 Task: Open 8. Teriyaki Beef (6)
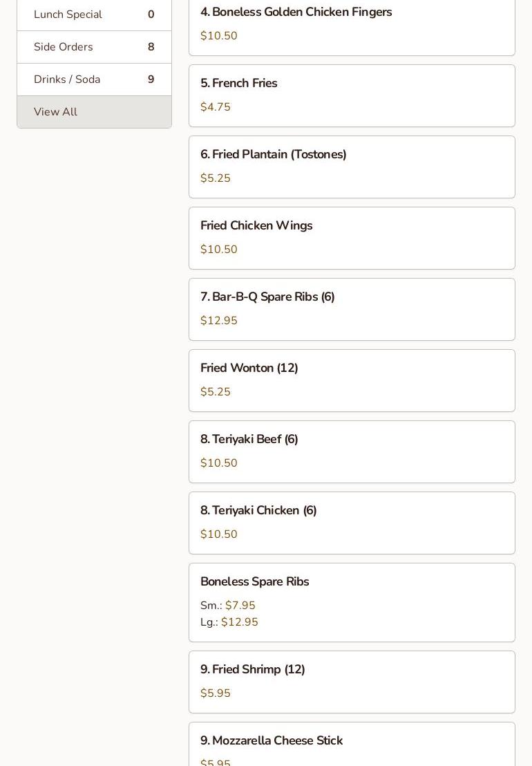point(249,440)
